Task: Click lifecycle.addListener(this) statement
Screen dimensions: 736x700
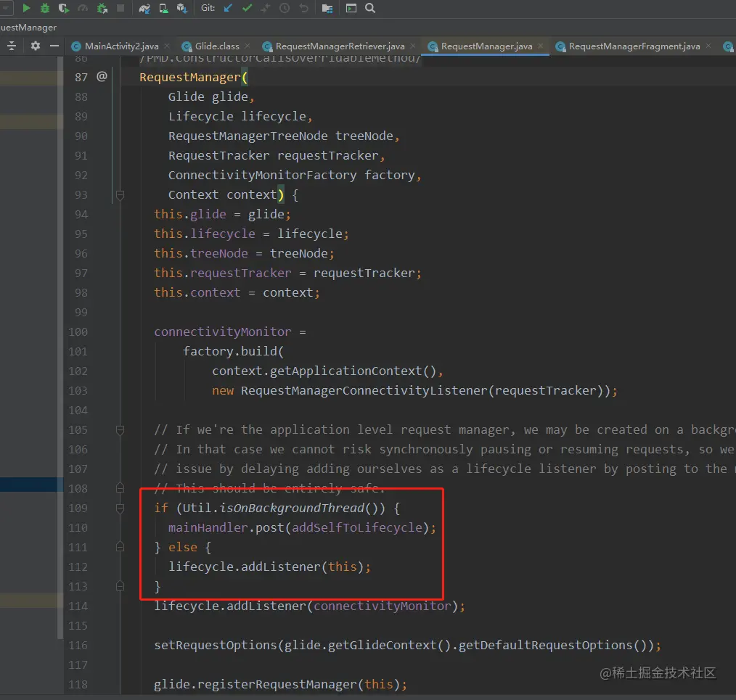Action: point(269,567)
